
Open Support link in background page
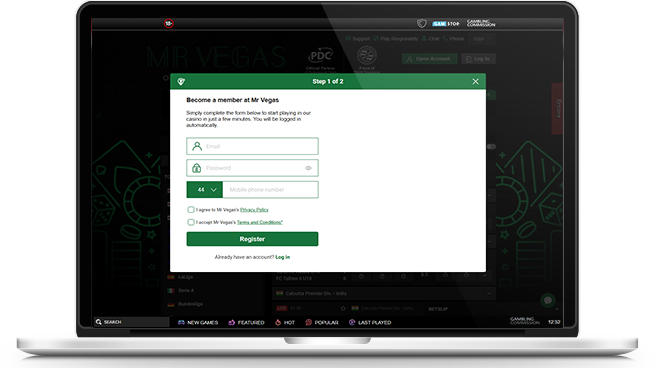pos(358,39)
